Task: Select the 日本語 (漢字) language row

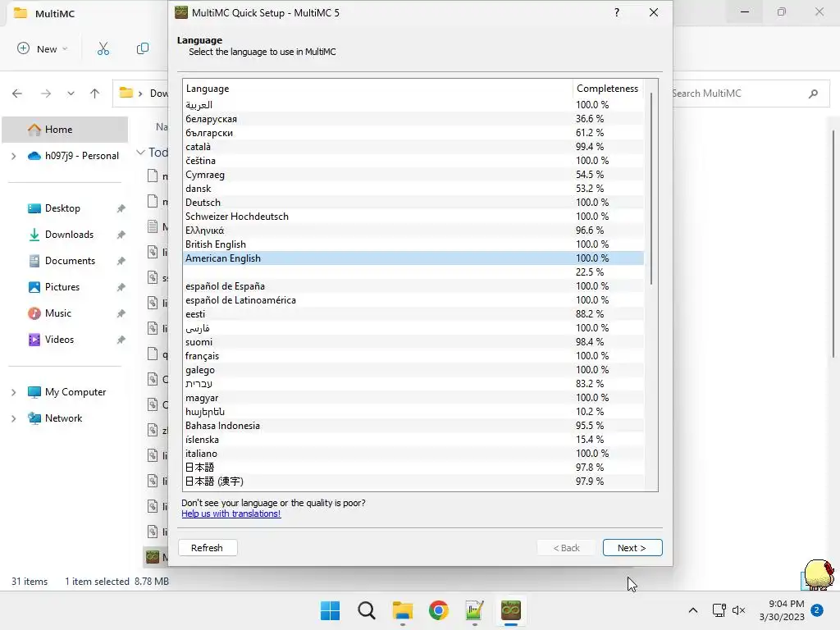Action: [x=413, y=481]
